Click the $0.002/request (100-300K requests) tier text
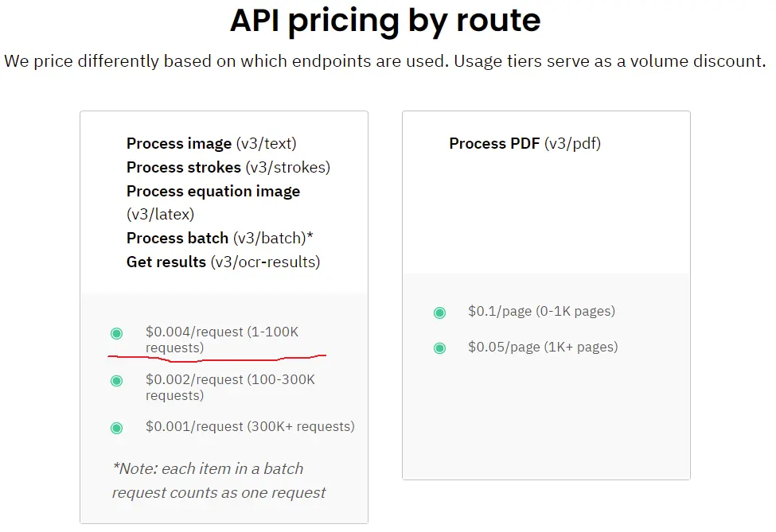The height and width of the screenshot is (532, 776). click(x=230, y=387)
